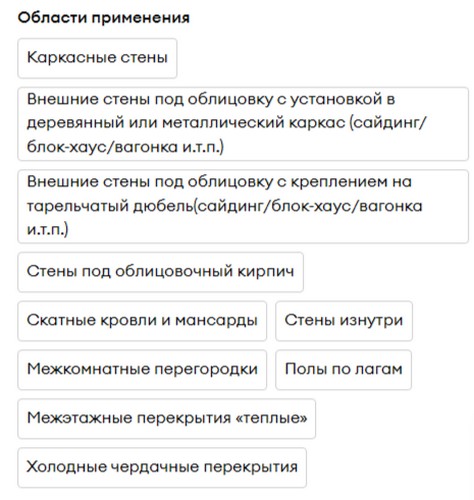Click the word чердачные in last tag
Screen dimensions: 474x500
[x=154, y=468]
